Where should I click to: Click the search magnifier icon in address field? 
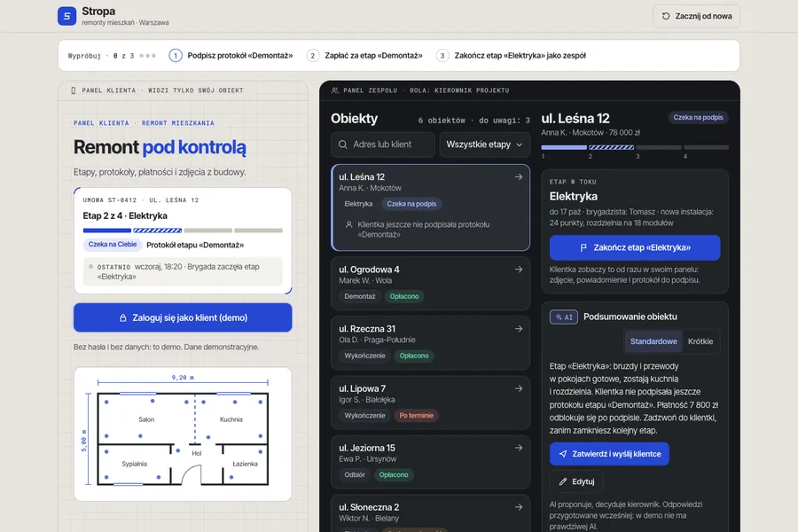343,145
